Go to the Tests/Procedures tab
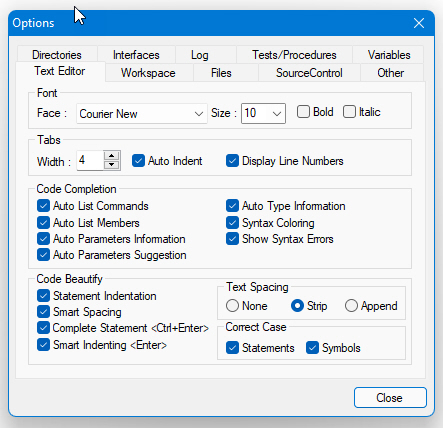443x428 pixels. point(294,55)
